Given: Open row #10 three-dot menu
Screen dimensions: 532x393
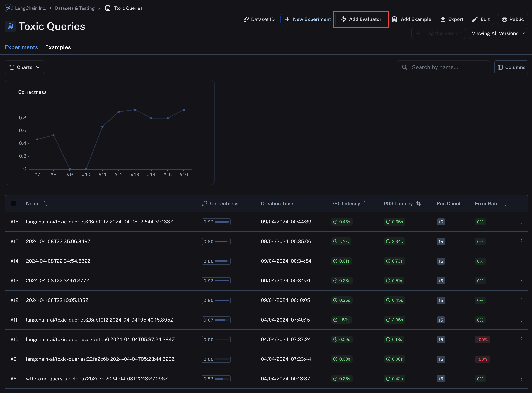Looking at the screenshot, I should 521,339.
